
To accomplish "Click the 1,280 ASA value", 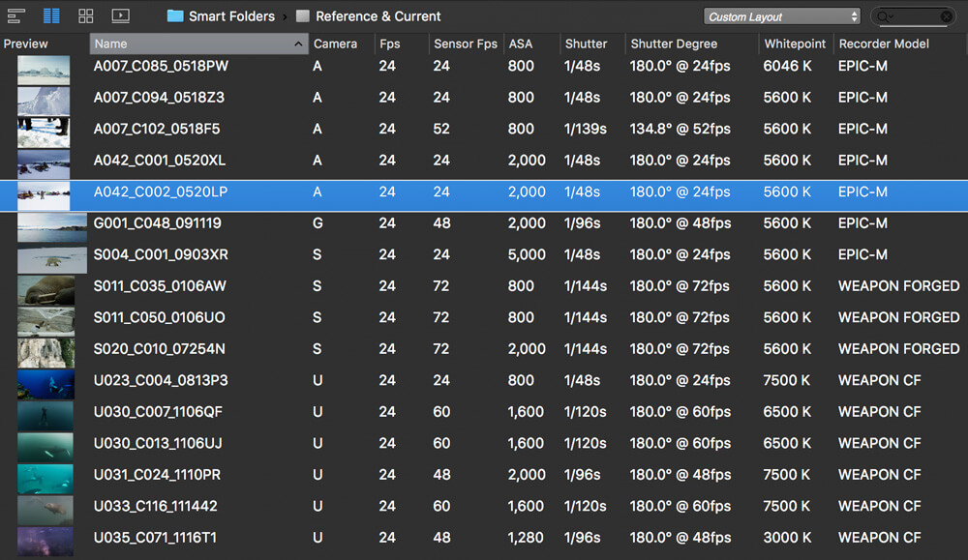I will coord(526,538).
